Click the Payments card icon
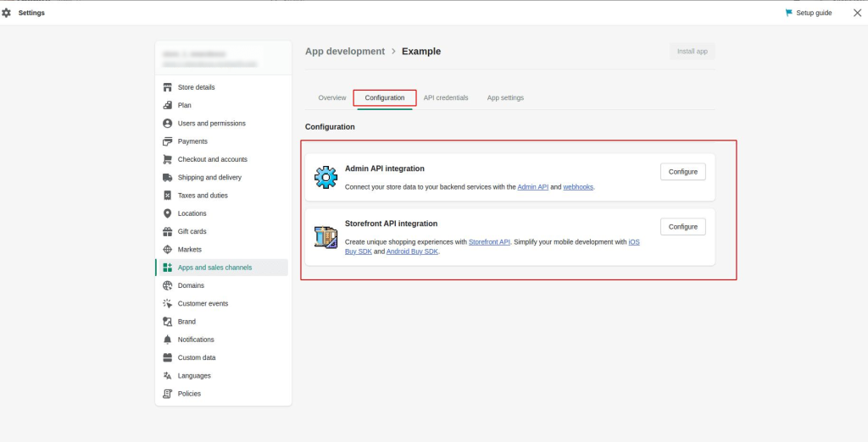The height and width of the screenshot is (442, 868). pyautogui.click(x=168, y=141)
